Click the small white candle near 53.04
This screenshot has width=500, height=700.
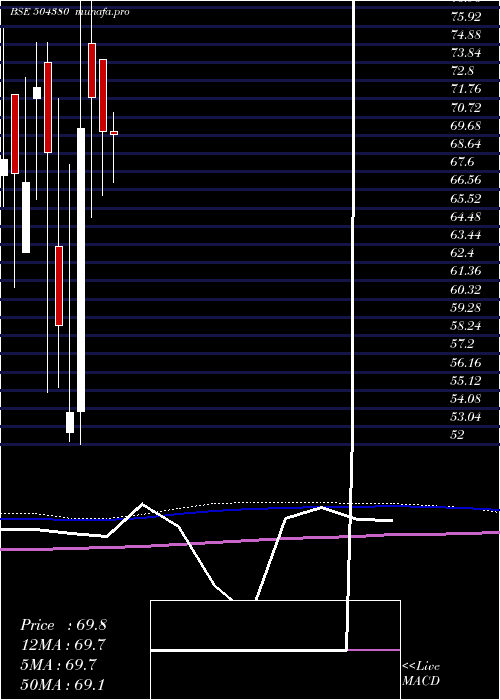pyautogui.click(x=70, y=422)
